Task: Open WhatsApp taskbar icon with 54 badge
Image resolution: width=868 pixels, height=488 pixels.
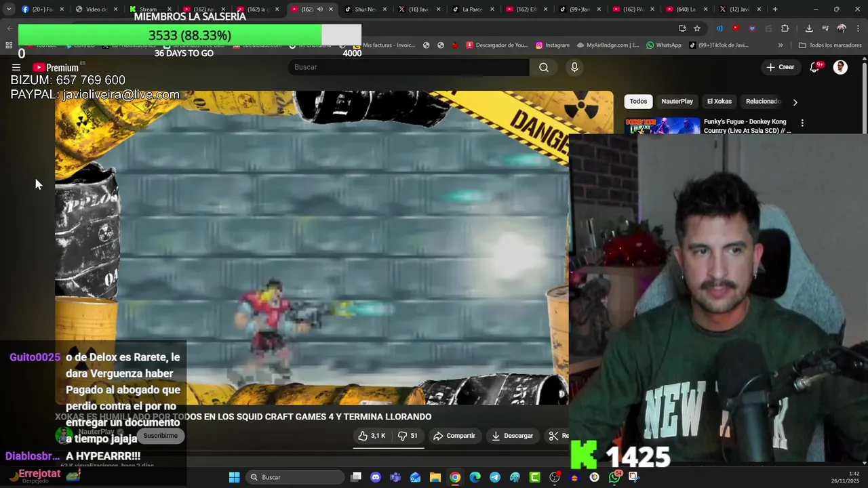Action: pyautogui.click(x=614, y=477)
